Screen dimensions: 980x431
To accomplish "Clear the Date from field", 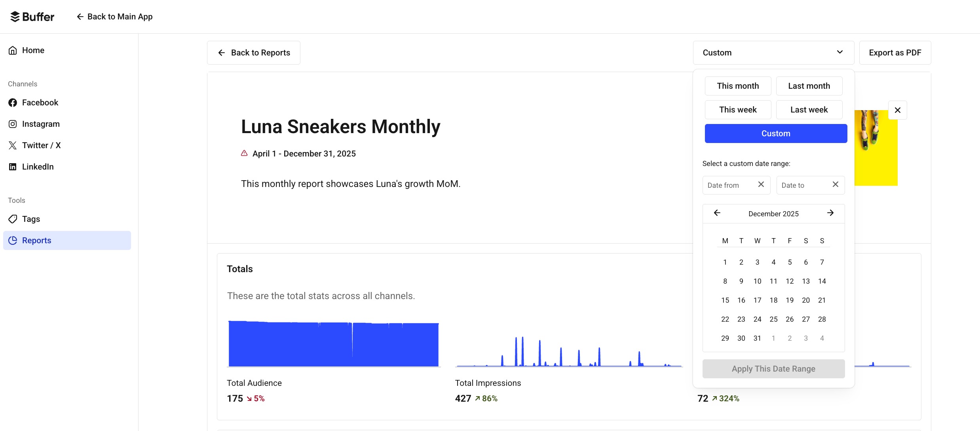I will [x=761, y=184].
